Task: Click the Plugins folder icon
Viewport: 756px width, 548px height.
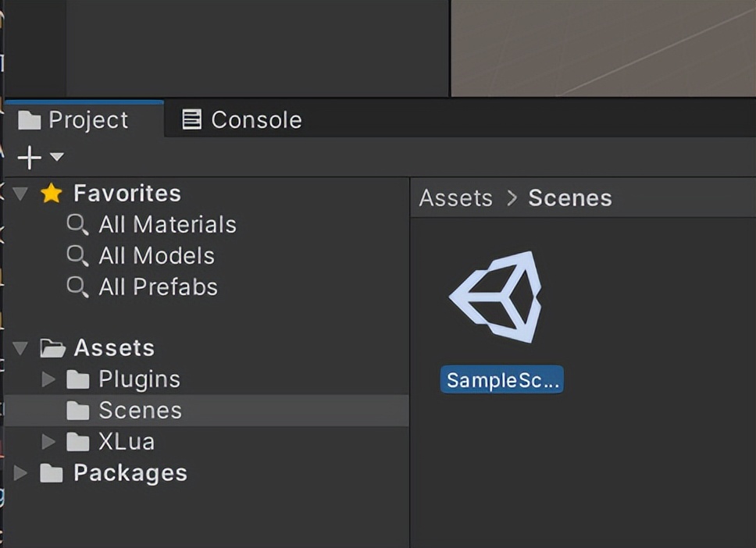Action: (77, 379)
